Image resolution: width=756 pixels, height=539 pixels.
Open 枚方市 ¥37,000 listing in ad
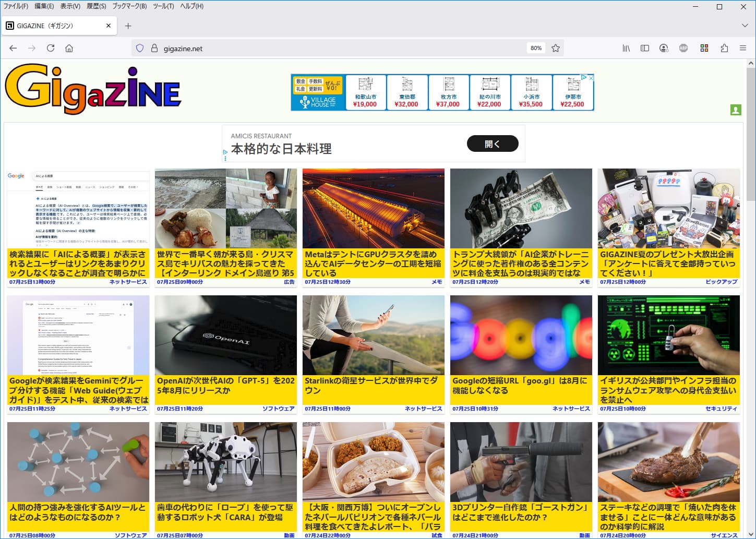click(448, 92)
